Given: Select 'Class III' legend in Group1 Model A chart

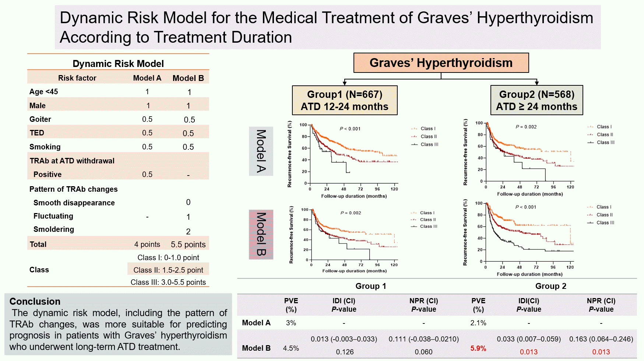Looking at the screenshot, I should 425,145.
